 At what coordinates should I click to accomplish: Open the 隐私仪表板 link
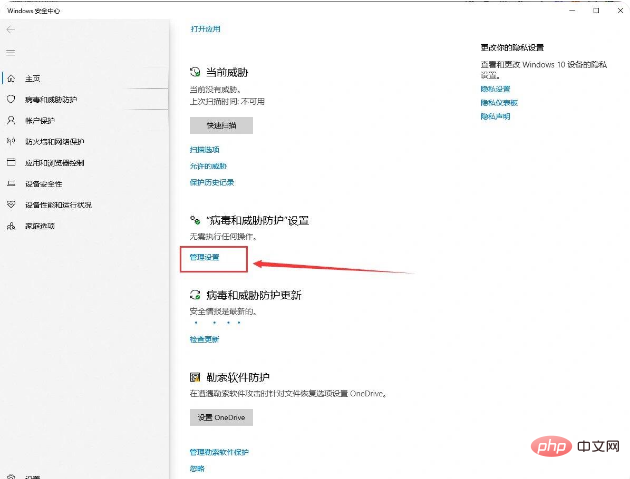pyautogui.click(x=499, y=102)
